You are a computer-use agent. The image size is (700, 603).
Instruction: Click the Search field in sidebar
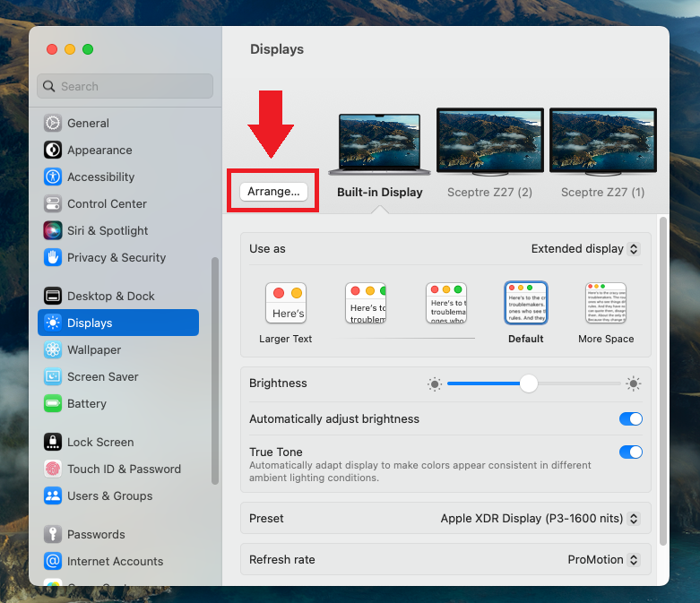(x=125, y=87)
